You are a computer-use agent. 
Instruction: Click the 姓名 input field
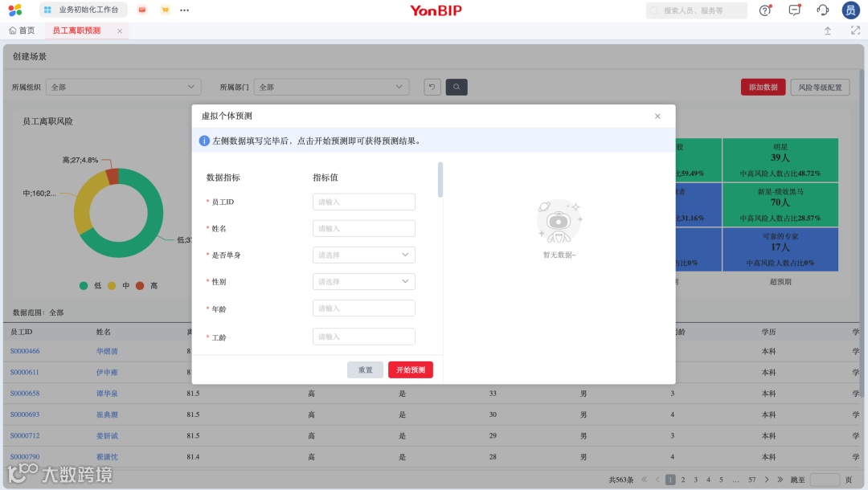pyautogui.click(x=364, y=228)
